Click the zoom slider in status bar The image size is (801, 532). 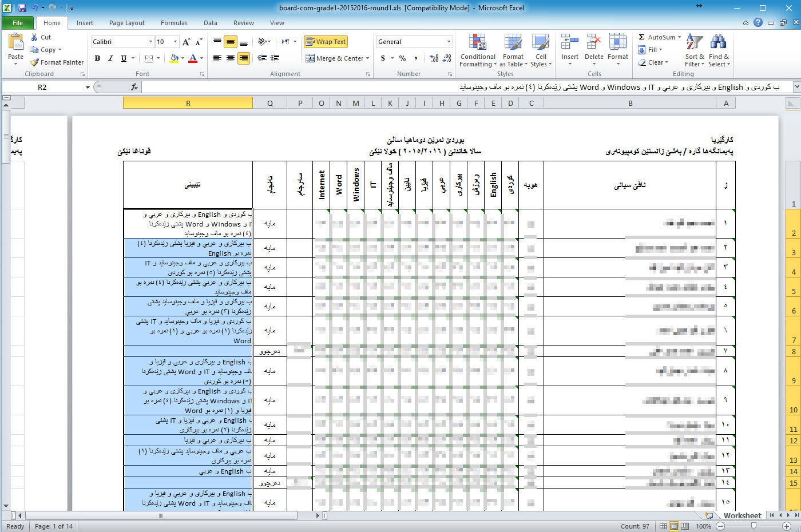coord(754,526)
